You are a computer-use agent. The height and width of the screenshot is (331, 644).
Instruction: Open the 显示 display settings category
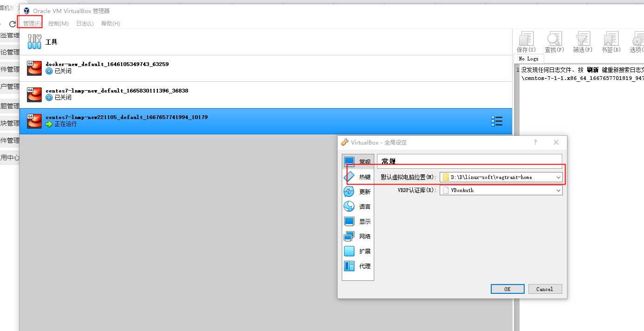[x=358, y=221]
